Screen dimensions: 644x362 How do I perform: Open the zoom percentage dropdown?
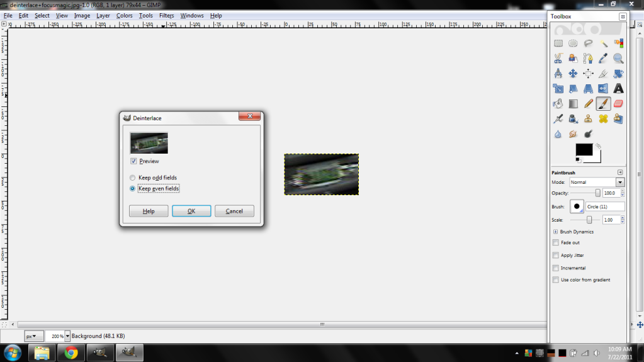67,337
